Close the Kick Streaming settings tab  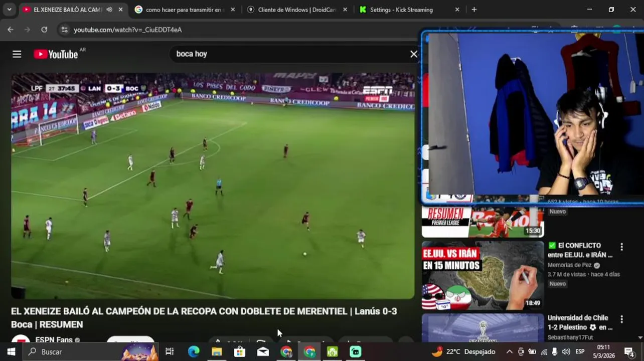pos(457,10)
